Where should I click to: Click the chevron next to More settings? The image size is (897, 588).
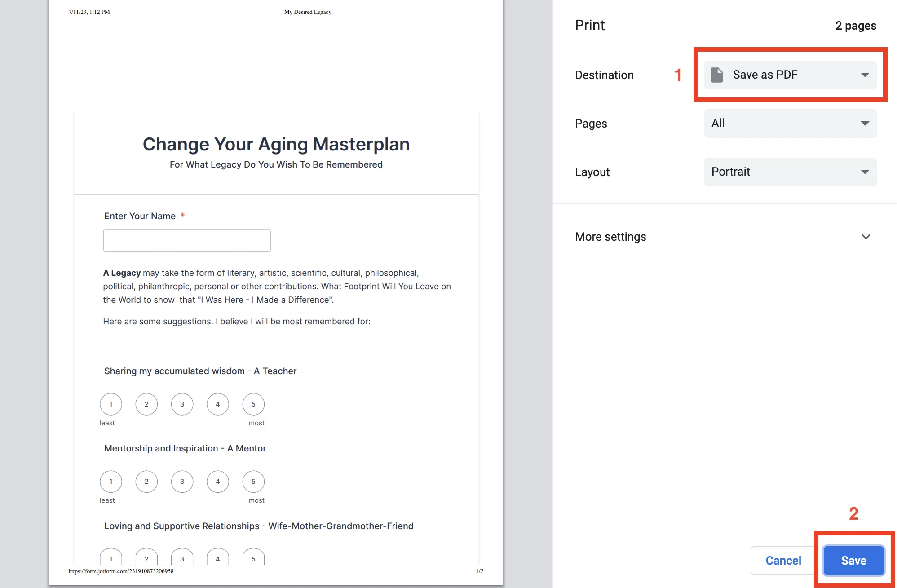[866, 236]
